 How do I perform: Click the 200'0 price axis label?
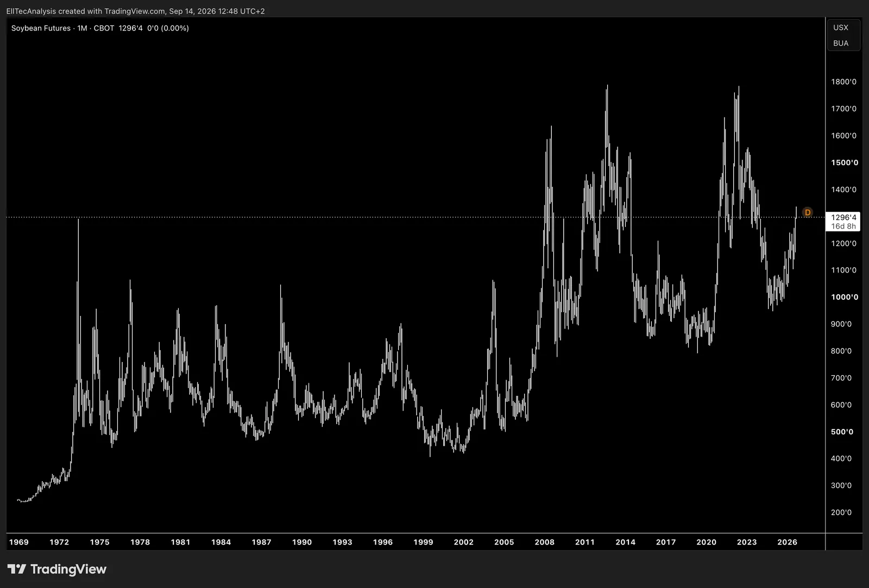841,512
